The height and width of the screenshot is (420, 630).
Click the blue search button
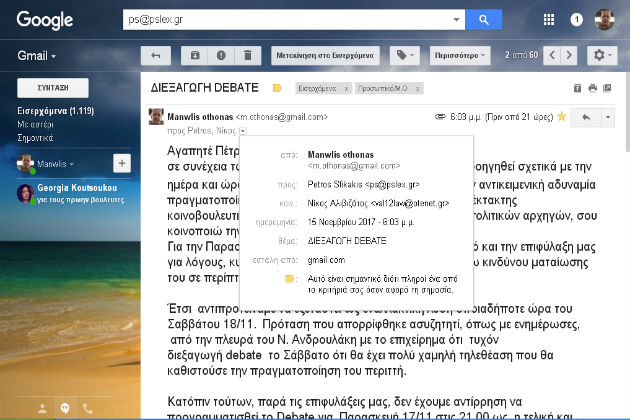coord(483,20)
